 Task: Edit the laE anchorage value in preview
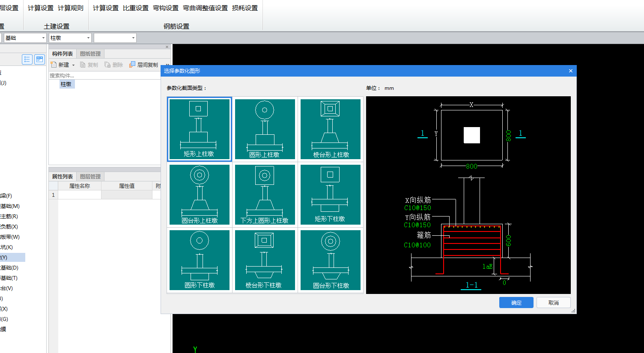[x=487, y=267]
